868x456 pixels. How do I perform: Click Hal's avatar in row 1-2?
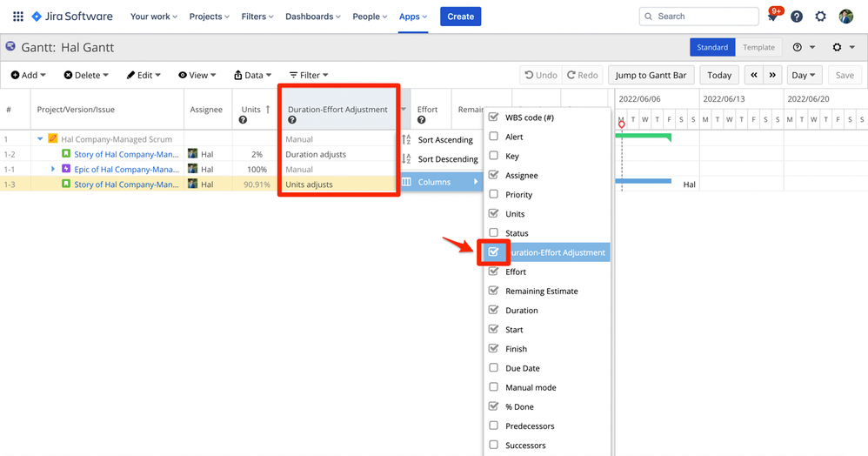coord(192,153)
